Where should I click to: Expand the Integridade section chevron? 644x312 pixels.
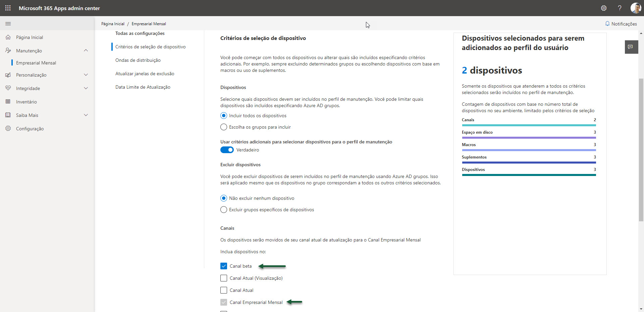(x=86, y=88)
